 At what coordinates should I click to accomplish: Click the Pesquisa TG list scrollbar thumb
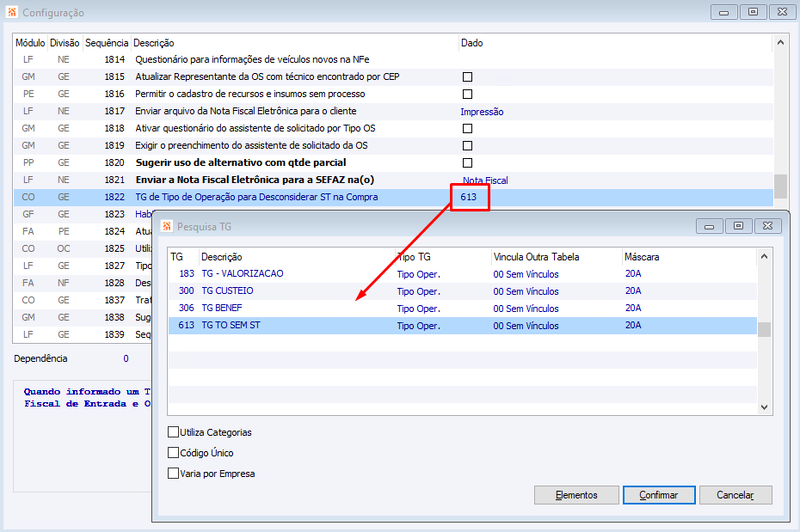764,330
